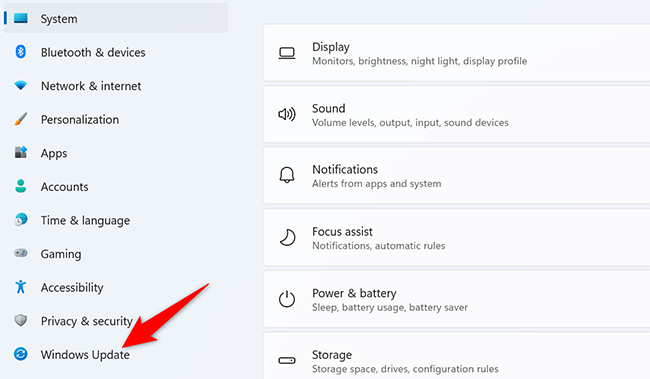Click the Accounts person icon
This screenshot has width=650, height=379.
[20, 186]
